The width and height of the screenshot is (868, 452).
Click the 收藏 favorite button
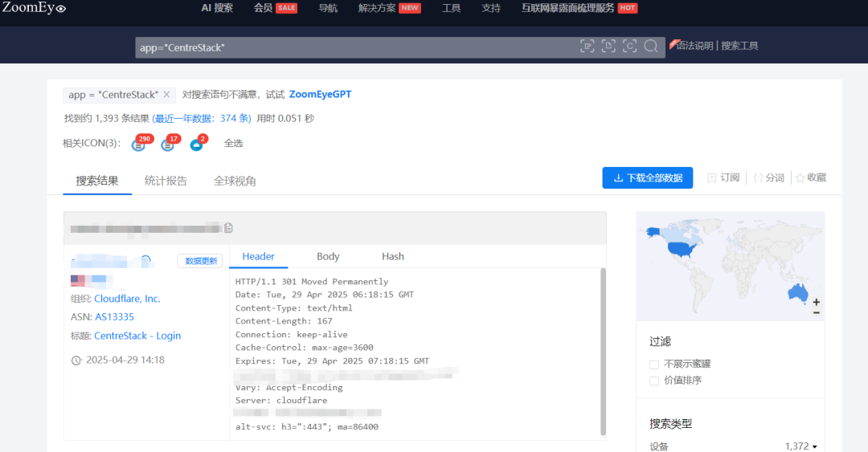(x=811, y=177)
